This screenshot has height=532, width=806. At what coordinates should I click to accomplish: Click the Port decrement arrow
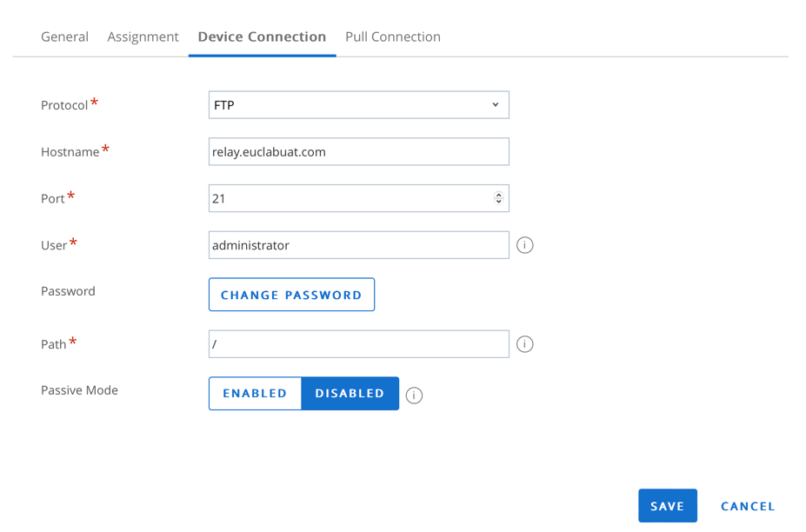[x=498, y=202]
